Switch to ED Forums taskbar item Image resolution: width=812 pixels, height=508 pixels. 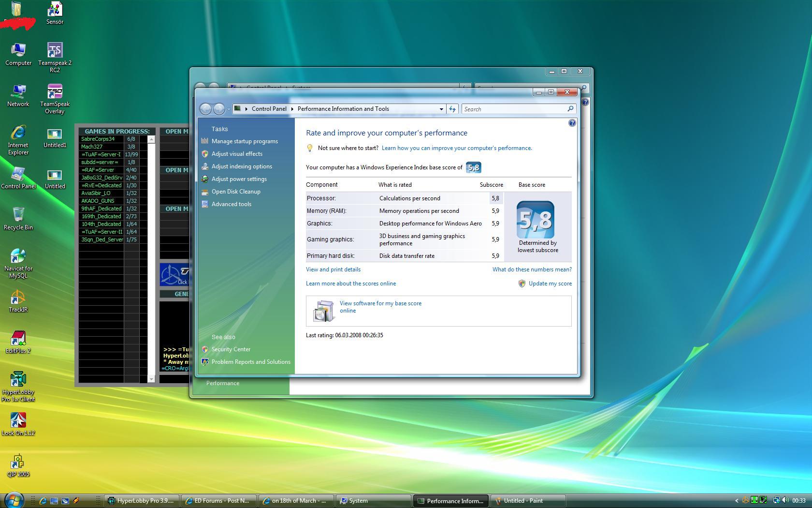tap(219, 501)
